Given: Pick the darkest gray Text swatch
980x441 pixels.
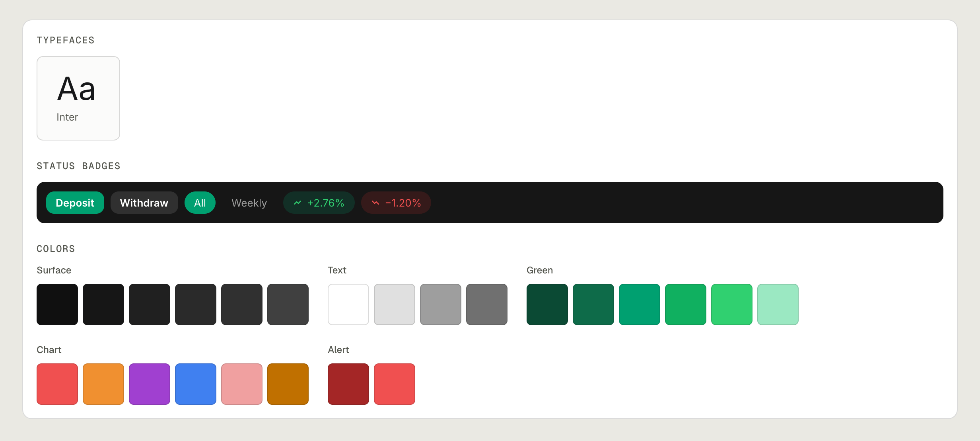Looking at the screenshot, I should (487, 304).
